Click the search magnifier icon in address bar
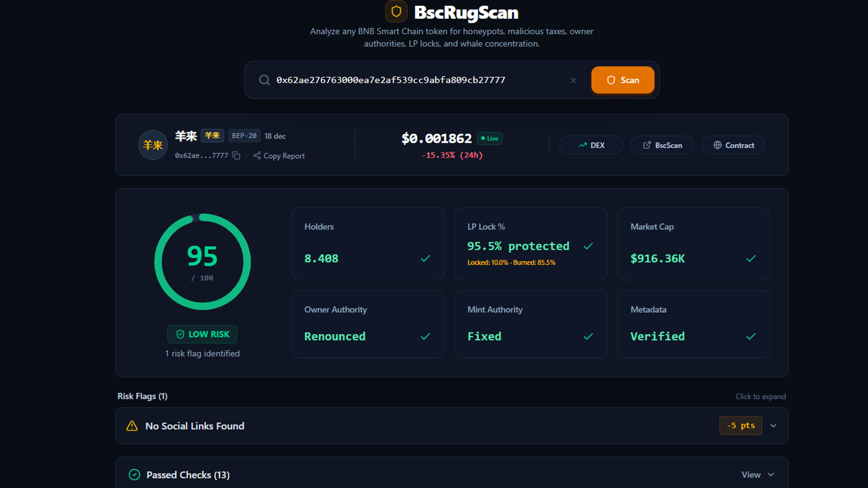The width and height of the screenshot is (868, 488). click(x=264, y=80)
